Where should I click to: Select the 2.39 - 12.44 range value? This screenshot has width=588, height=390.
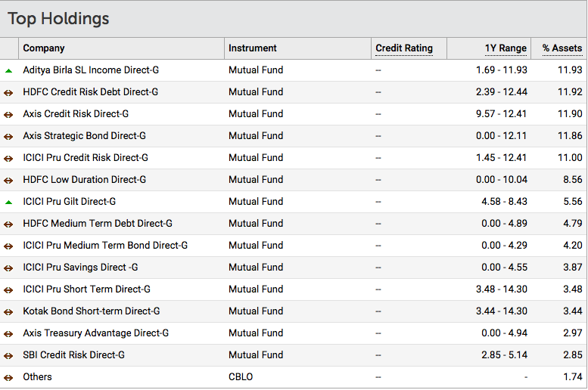(x=502, y=91)
